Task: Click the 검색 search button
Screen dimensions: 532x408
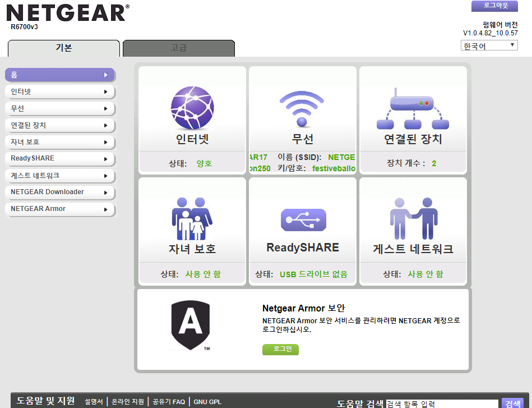Action: click(513, 404)
